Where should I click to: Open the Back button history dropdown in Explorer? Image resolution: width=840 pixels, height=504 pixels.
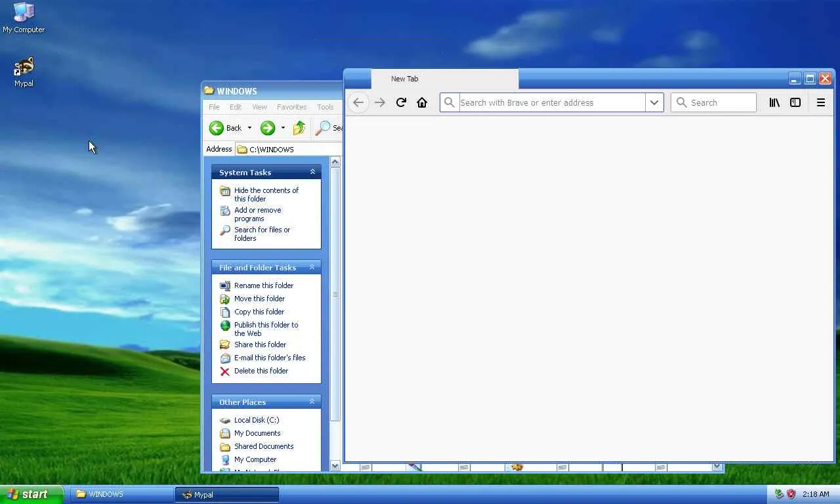[x=249, y=128]
